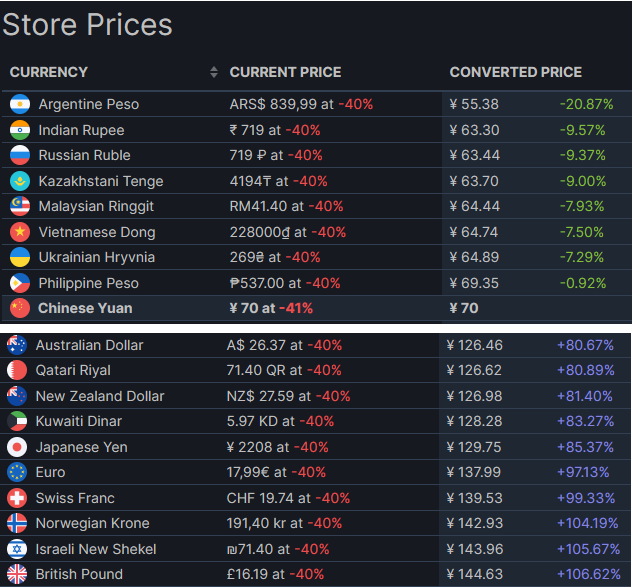Click the +99.33% price difference

pos(586,498)
